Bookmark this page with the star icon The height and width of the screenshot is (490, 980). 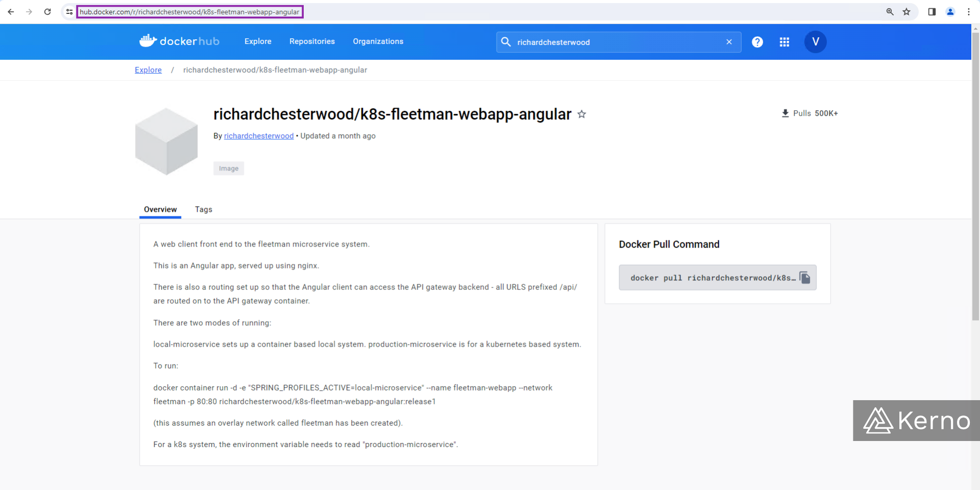906,12
